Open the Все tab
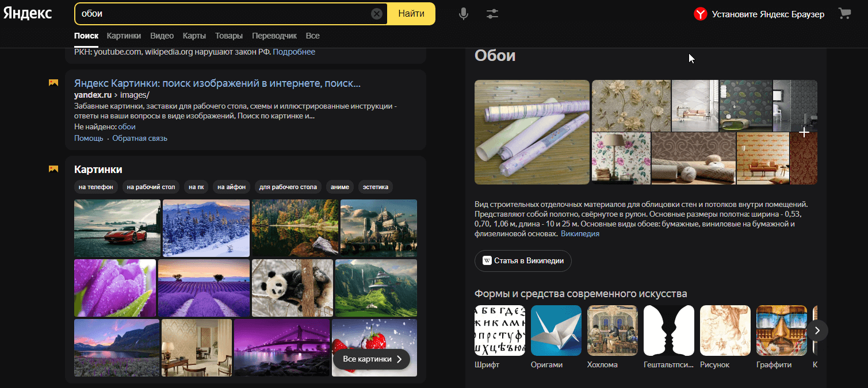The width and height of the screenshot is (868, 388). (312, 36)
